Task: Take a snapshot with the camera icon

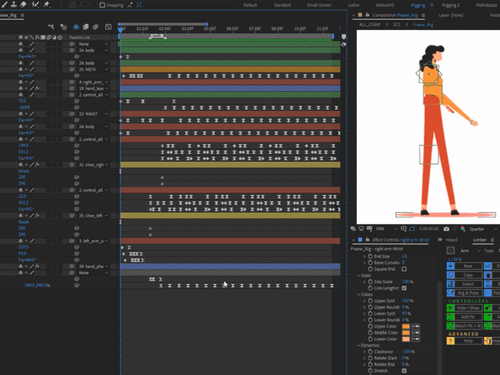Action: tap(446, 229)
